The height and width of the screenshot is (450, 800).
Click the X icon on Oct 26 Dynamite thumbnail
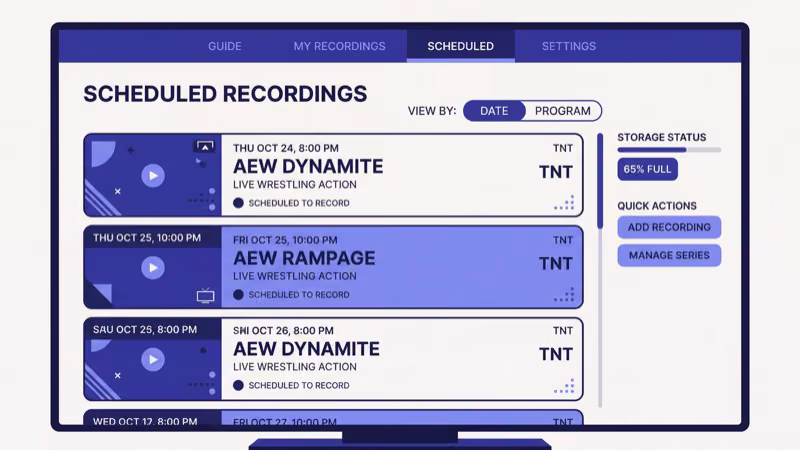(118, 375)
